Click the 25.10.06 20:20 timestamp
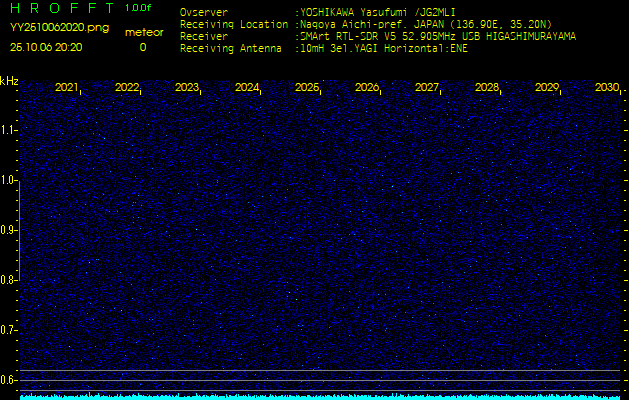Viewport: 629px width, 400px height. (47, 47)
